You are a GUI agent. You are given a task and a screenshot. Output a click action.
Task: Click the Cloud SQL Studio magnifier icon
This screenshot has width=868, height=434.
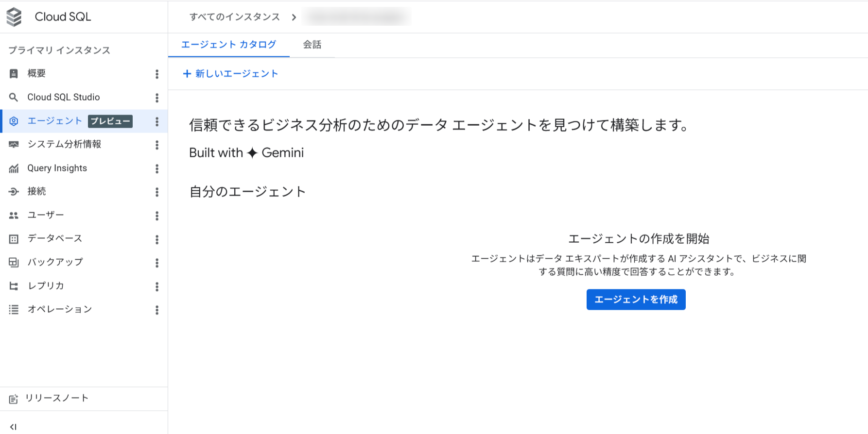coord(14,98)
